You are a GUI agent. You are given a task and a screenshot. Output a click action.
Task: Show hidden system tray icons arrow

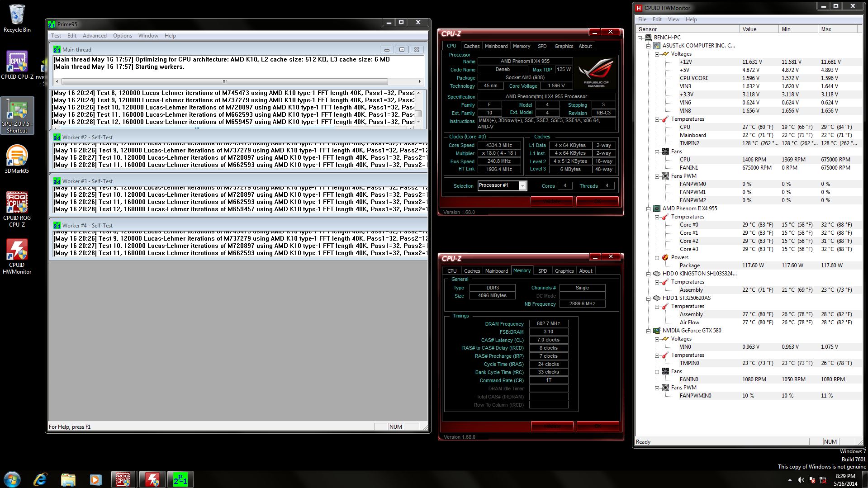point(790,480)
